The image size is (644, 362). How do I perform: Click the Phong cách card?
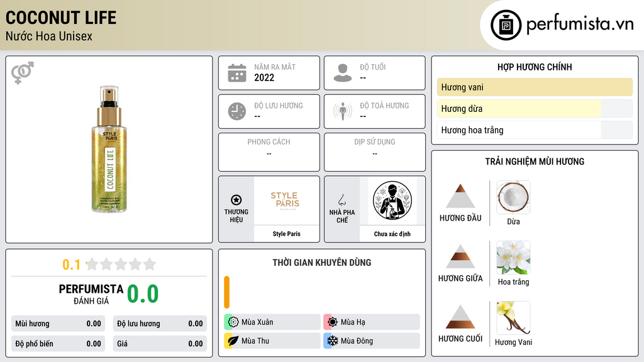[x=269, y=152]
